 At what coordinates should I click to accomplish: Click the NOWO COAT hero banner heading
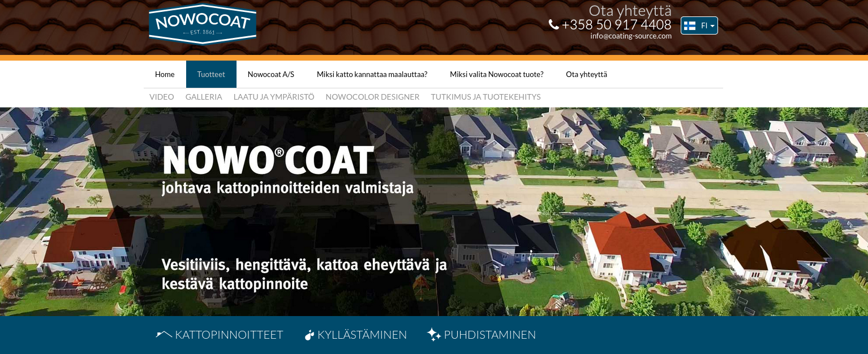tap(268, 160)
